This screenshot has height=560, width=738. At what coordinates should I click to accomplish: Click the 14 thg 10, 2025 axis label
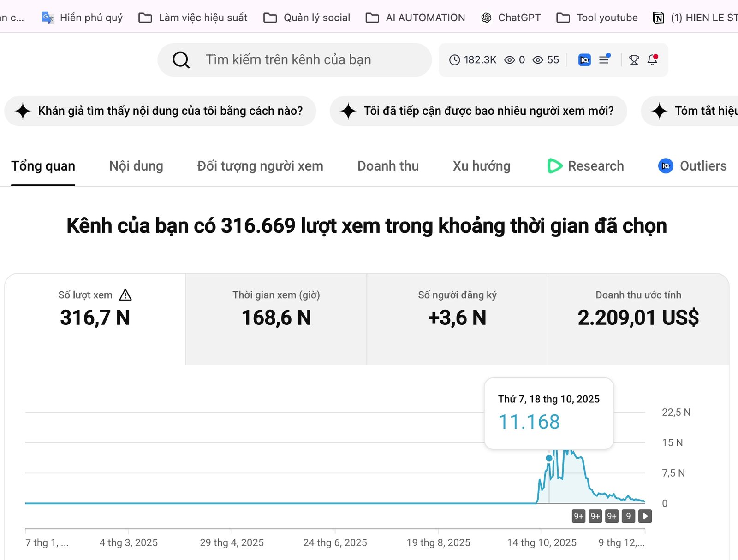pos(542,542)
